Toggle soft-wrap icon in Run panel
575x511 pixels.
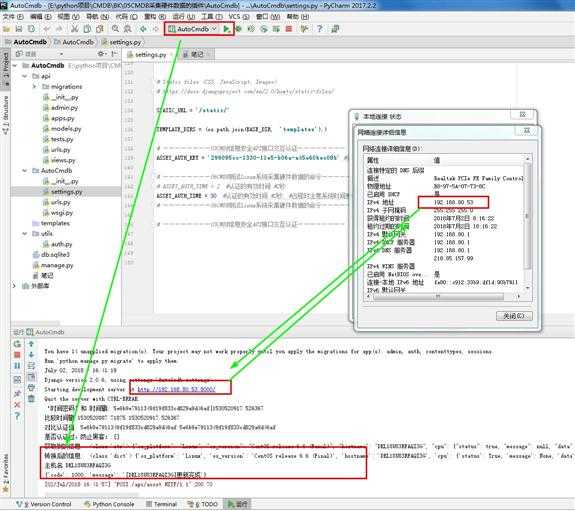click(x=31, y=366)
